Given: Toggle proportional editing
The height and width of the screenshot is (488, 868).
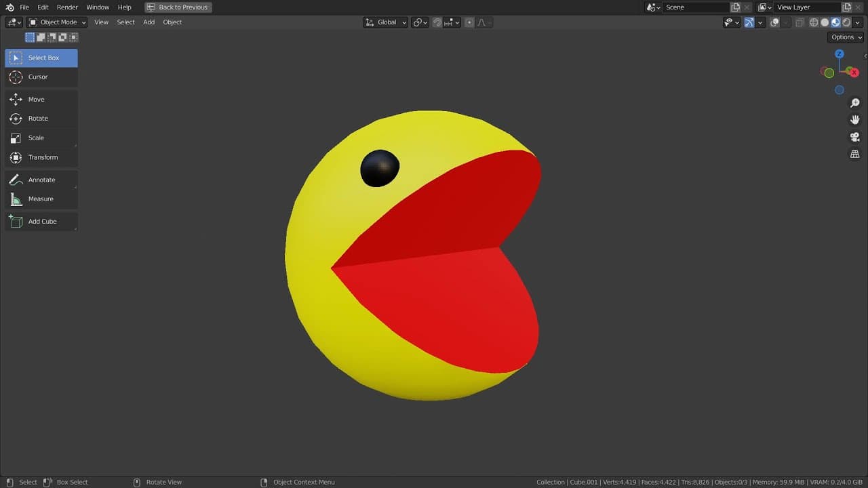Looking at the screenshot, I should (469, 22).
